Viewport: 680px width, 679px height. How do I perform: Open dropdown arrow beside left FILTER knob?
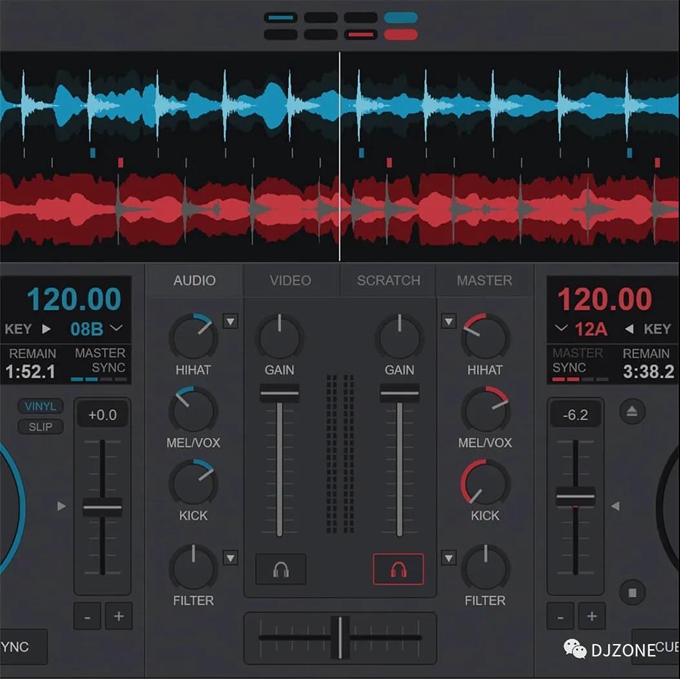coord(230,558)
